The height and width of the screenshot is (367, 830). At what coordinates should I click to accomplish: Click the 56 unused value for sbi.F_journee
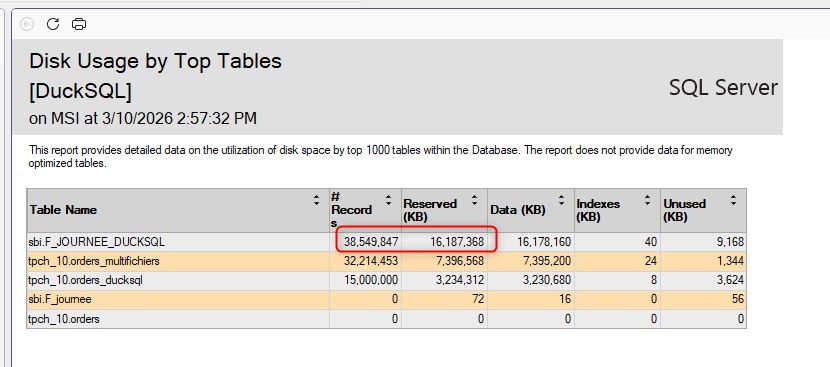pyautogui.click(x=737, y=299)
